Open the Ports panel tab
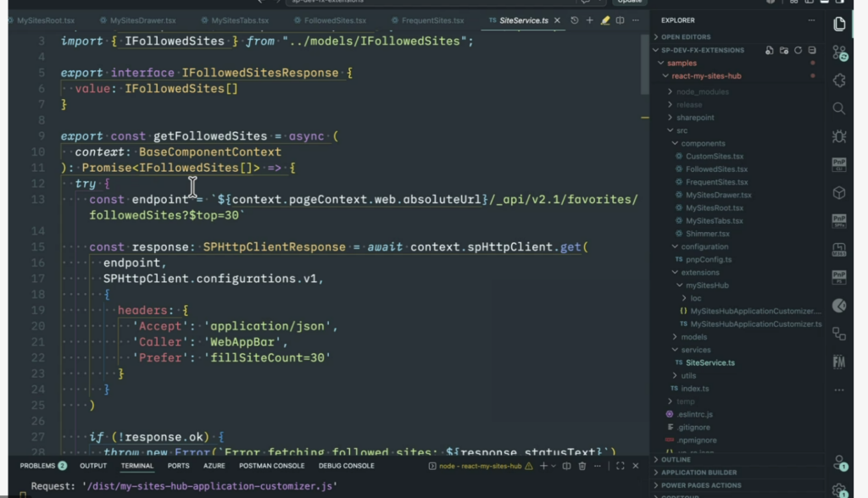This screenshot has width=868, height=498. click(x=178, y=466)
